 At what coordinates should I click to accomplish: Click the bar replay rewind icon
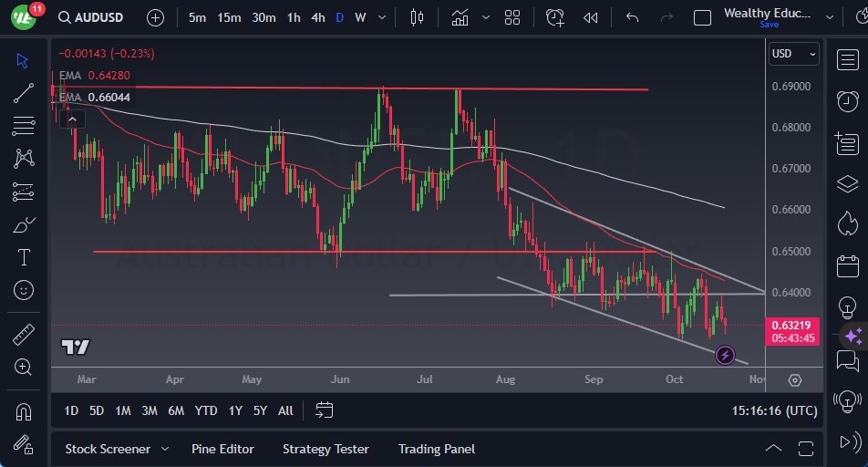591,17
